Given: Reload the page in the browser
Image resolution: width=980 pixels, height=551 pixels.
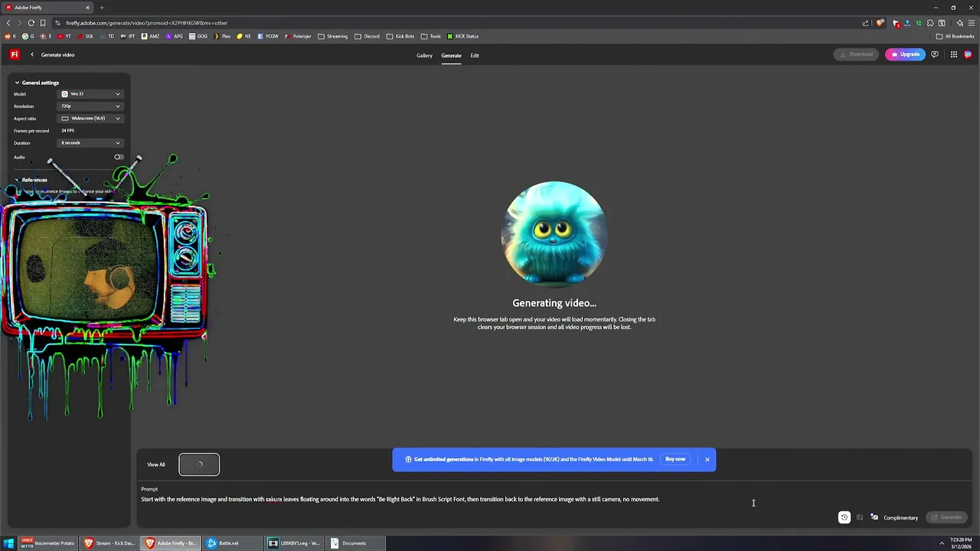Looking at the screenshot, I should 31,23.
